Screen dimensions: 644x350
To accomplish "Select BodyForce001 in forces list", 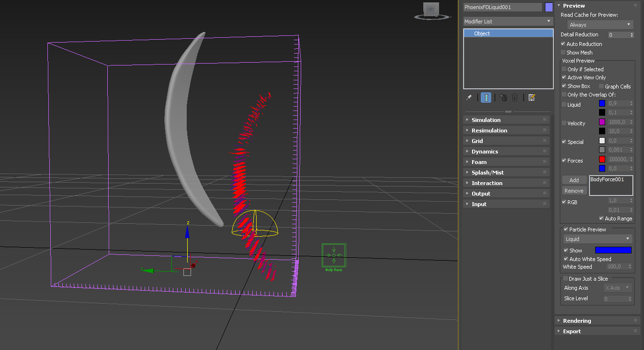I will pos(607,180).
